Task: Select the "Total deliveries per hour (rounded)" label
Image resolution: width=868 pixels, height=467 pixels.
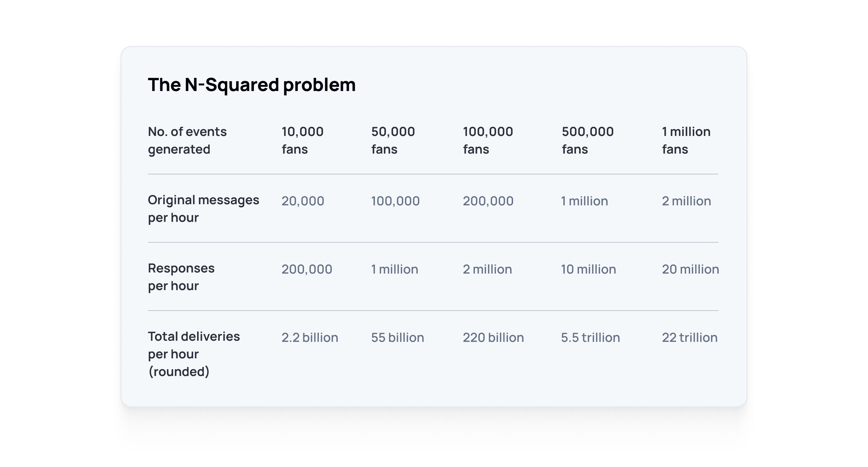Action: 194,354
